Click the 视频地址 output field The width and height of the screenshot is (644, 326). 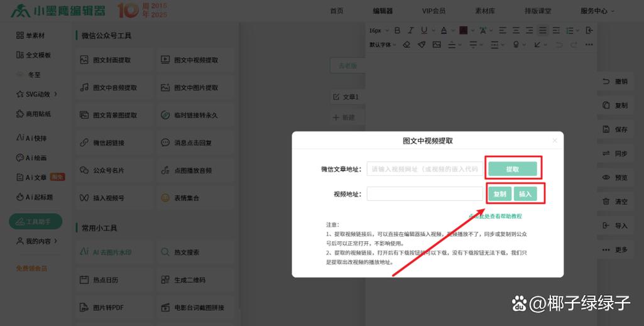coord(425,194)
